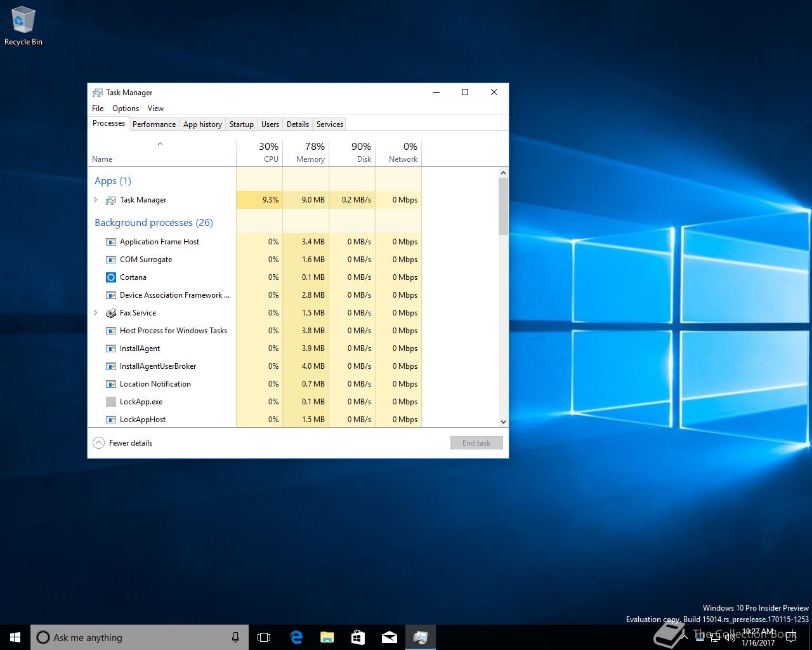Image resolution: width=812 pixels, height=650 pixels.
Task: Select the Host Process for Windows Tasks name
Action: coord(173,331)
